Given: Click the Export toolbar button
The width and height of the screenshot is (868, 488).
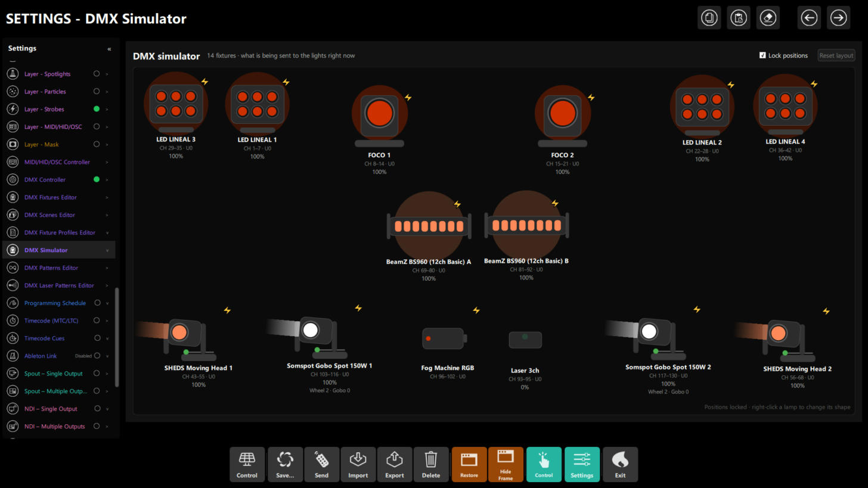Looking at the screenshot, I should point(394,464).
